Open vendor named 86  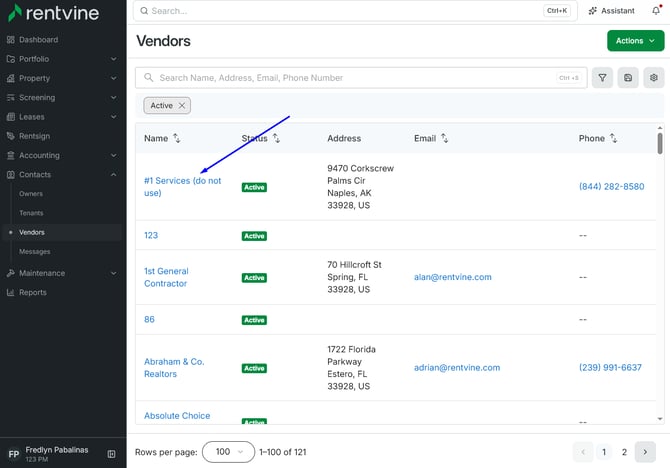149,319
